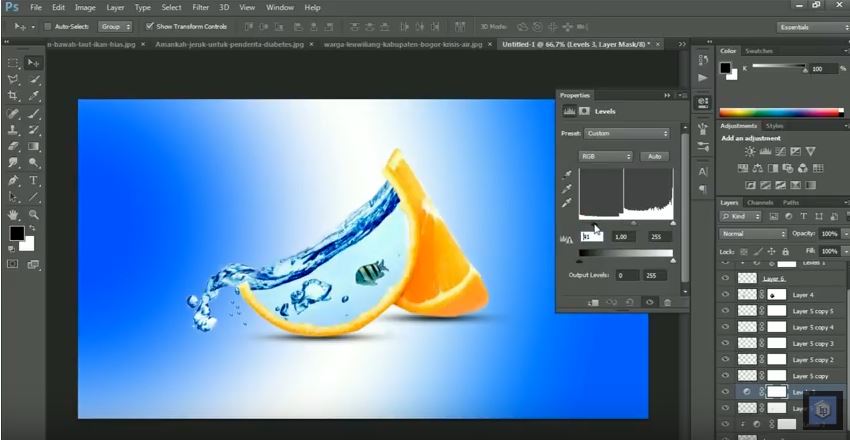Open the Normal blend mode dropdown
Viewport: 850px width, 440px height.
(x=752, y=234)
